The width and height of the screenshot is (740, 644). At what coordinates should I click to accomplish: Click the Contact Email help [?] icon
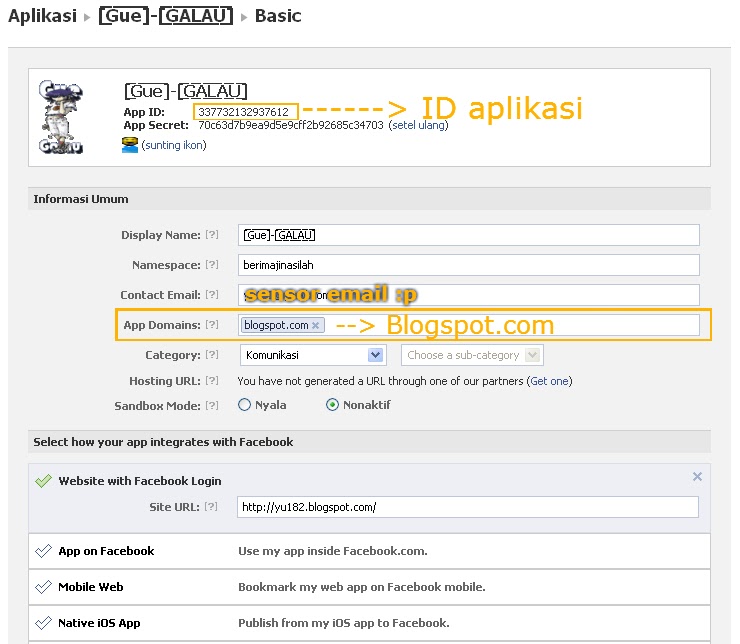(212, 294)
